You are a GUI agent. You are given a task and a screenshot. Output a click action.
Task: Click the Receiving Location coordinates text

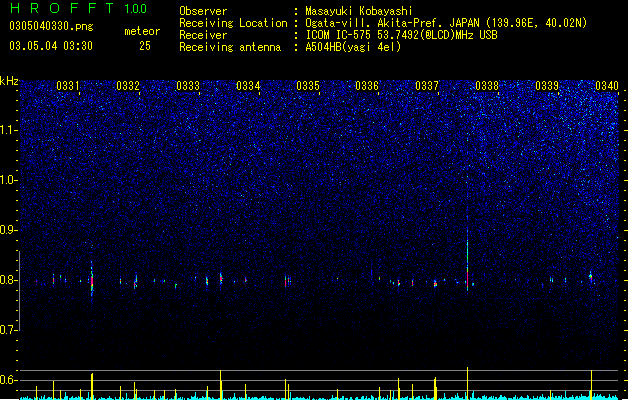click(x=446, y=23)
